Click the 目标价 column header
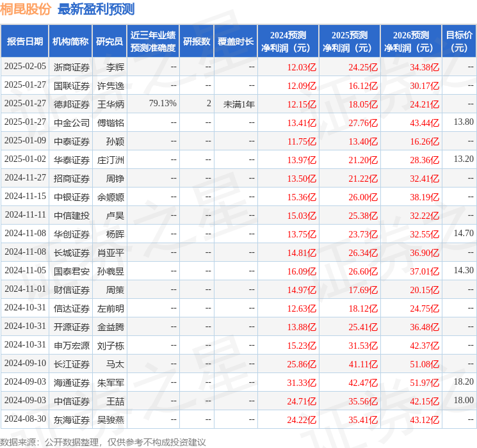 pos(459,42)
